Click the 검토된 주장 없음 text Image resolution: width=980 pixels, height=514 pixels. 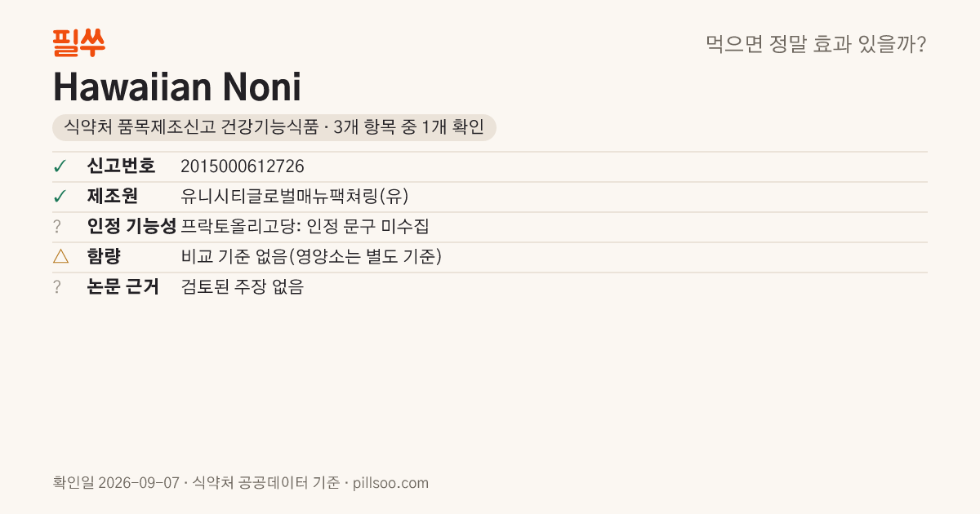242,287
